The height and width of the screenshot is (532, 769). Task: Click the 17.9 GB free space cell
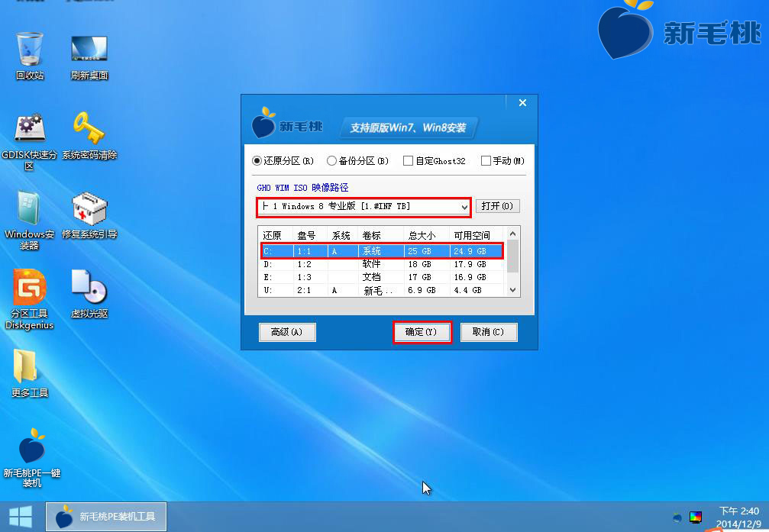(470, 264)
